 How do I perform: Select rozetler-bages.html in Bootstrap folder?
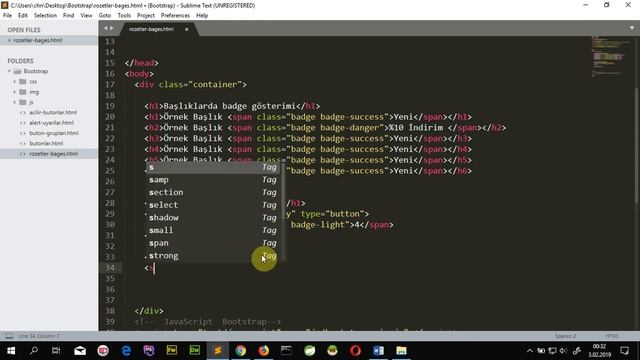pos(49,154)
